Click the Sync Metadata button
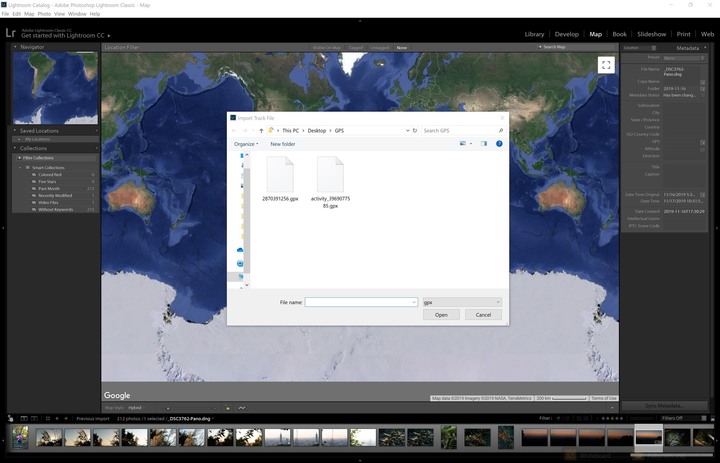720x463 pixels. coord(664,406)
